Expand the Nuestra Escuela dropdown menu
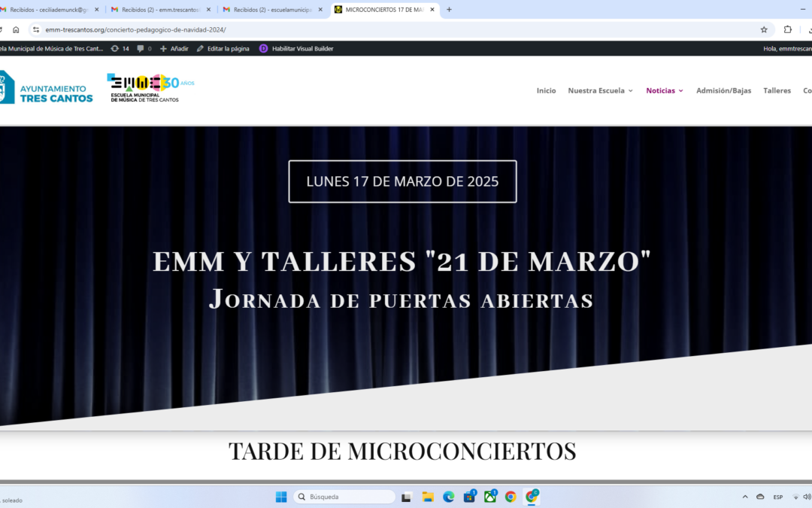Screen dimensions: 812x508 click(x=600, y=90)
